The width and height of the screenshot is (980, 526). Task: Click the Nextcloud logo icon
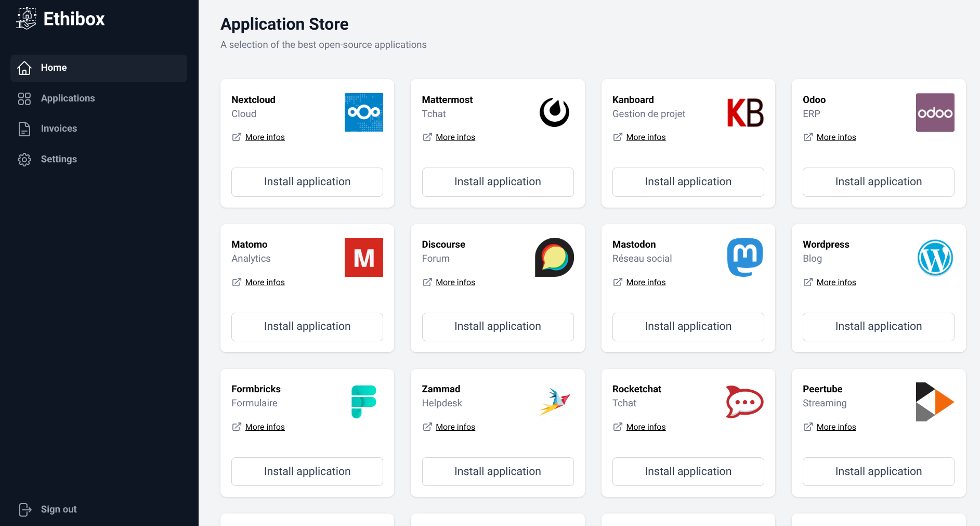[364, 112]
